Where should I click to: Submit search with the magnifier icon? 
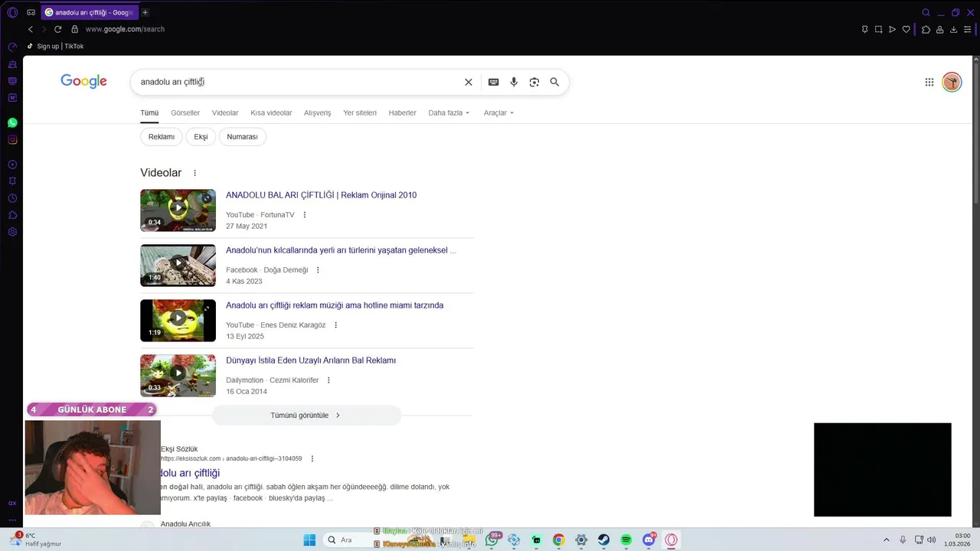(x=554, y=82)
